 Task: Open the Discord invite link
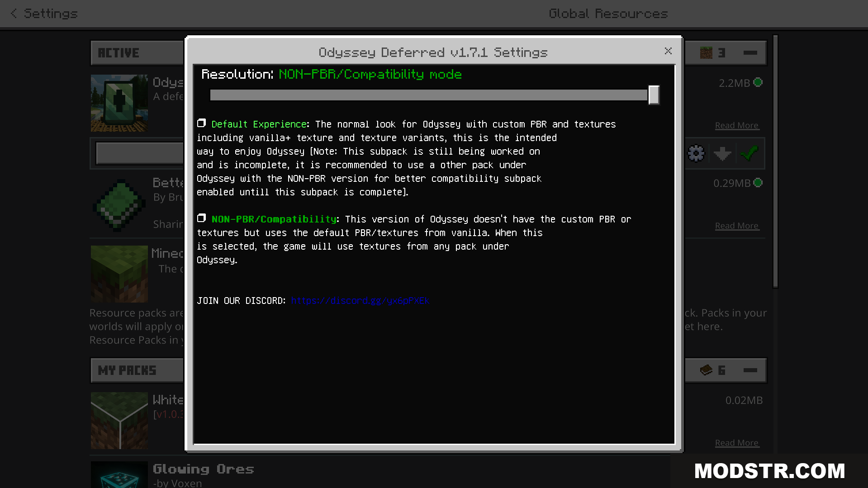pyautogui.click(x=360, y=301)
